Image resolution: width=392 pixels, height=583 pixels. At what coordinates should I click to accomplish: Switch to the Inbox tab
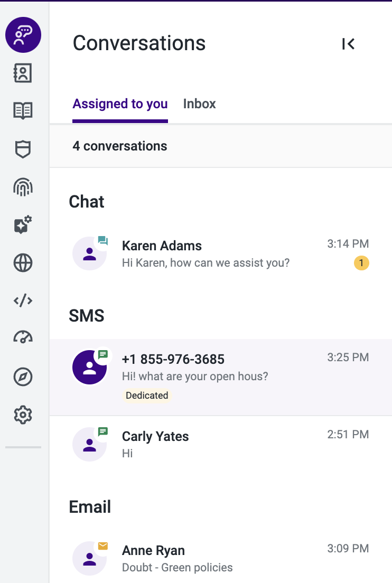coord(199,104)
